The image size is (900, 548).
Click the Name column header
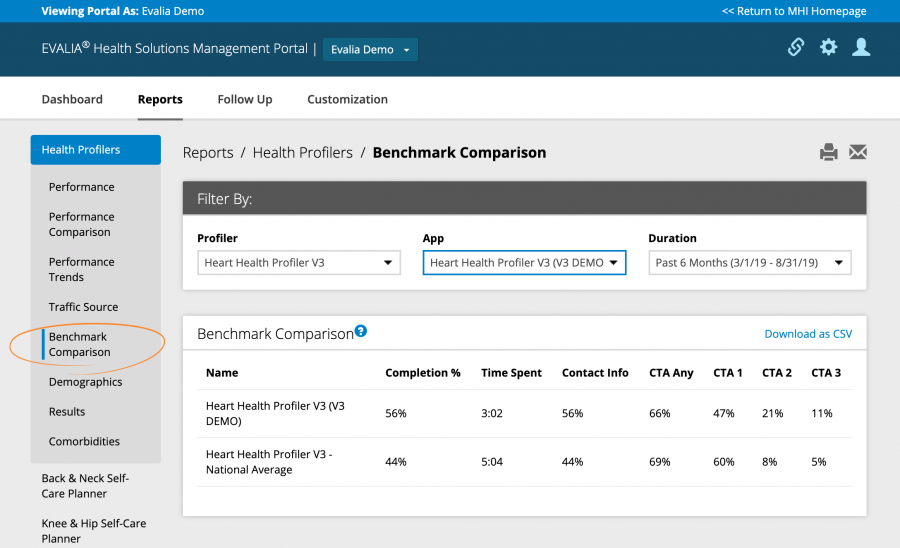222,373
